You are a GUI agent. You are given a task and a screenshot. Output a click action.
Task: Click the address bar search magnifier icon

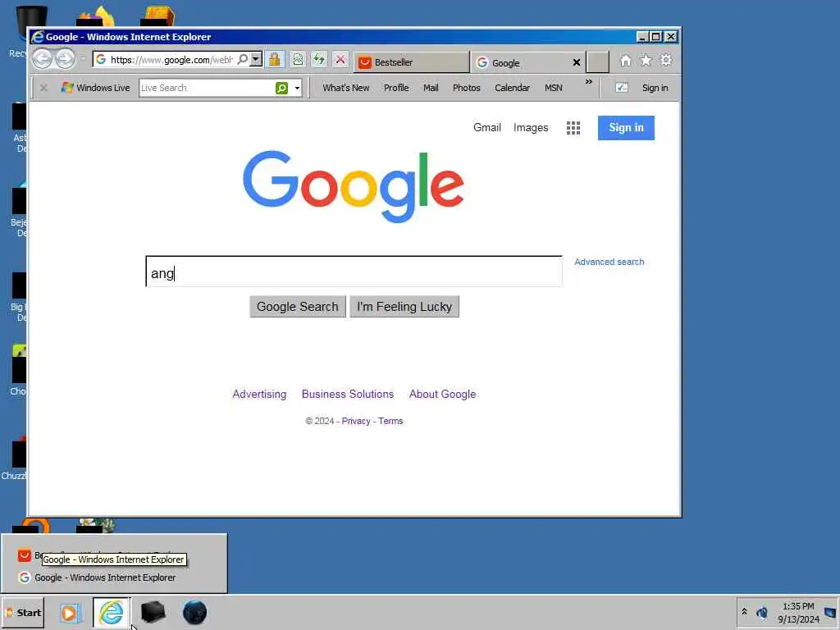tap(243, 59)
